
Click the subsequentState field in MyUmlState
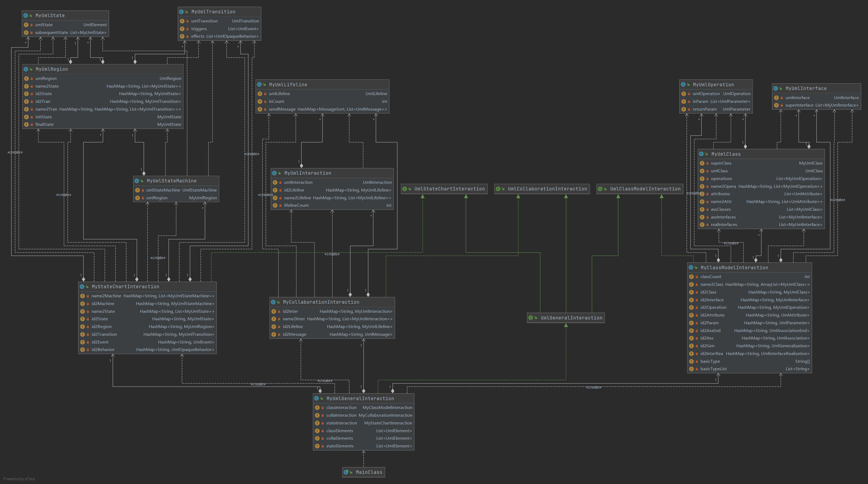tap(52, 33)
